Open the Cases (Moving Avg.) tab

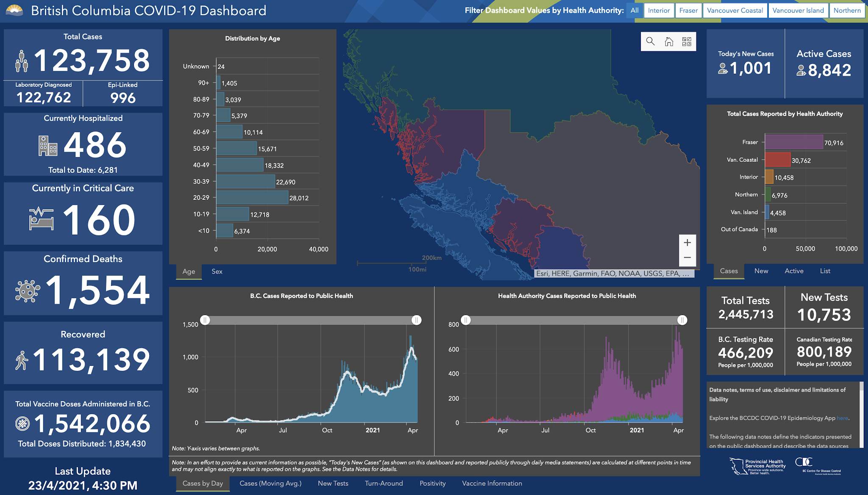(x=270, y=484)
